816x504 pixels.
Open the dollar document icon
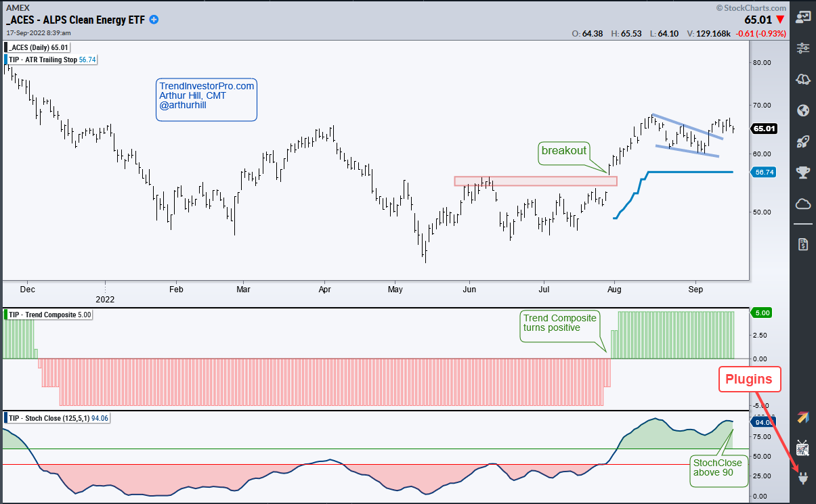804,244
